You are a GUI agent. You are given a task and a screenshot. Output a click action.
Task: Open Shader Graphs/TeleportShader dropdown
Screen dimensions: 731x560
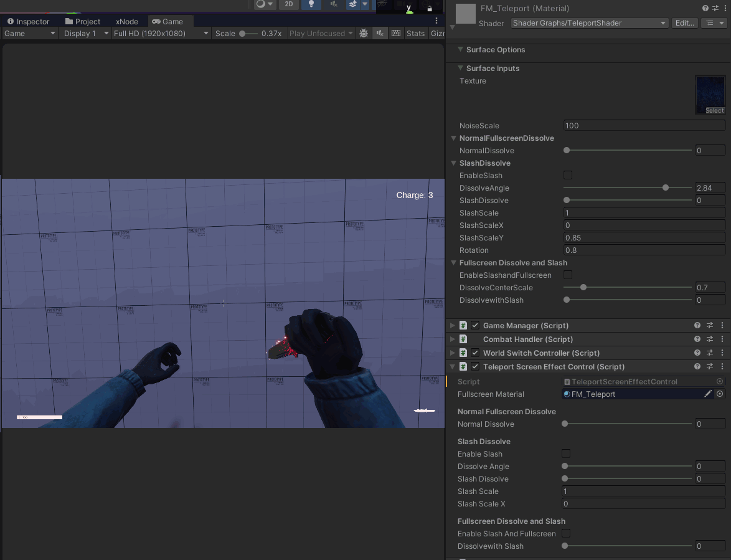pyautogui.click(x=589, y=23)
